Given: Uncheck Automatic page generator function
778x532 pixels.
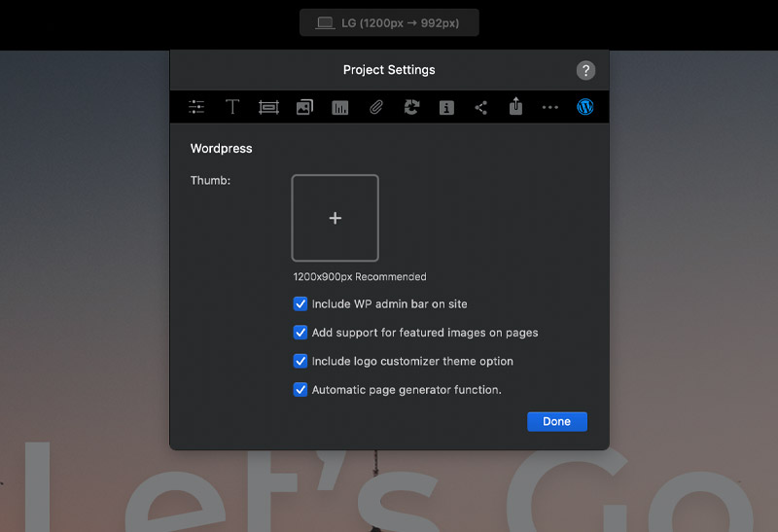Looking at the screenshot, I should [x=301, y=390].
